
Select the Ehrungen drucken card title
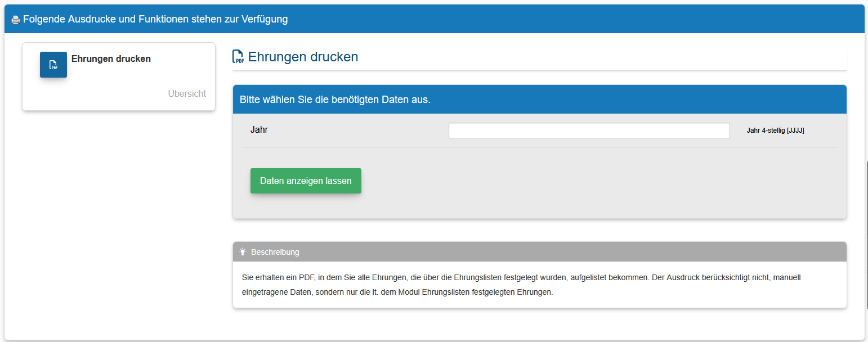tap(111, 58)
